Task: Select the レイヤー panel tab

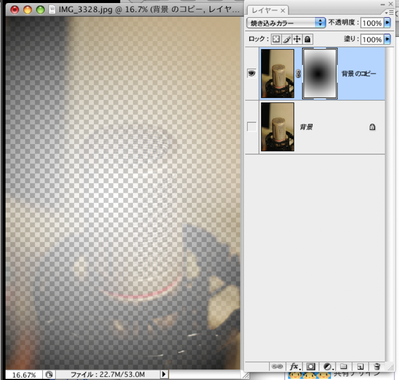Action: [x=268, y=10]
